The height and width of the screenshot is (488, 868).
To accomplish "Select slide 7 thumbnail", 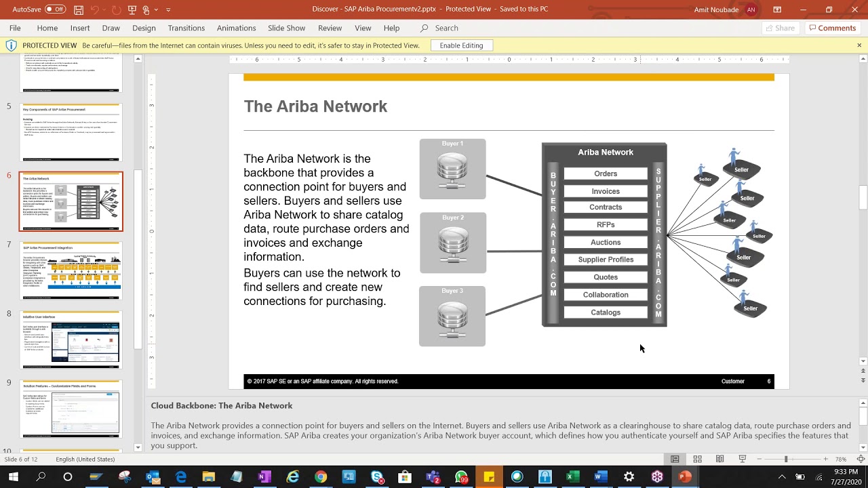I will click(71, 270).
